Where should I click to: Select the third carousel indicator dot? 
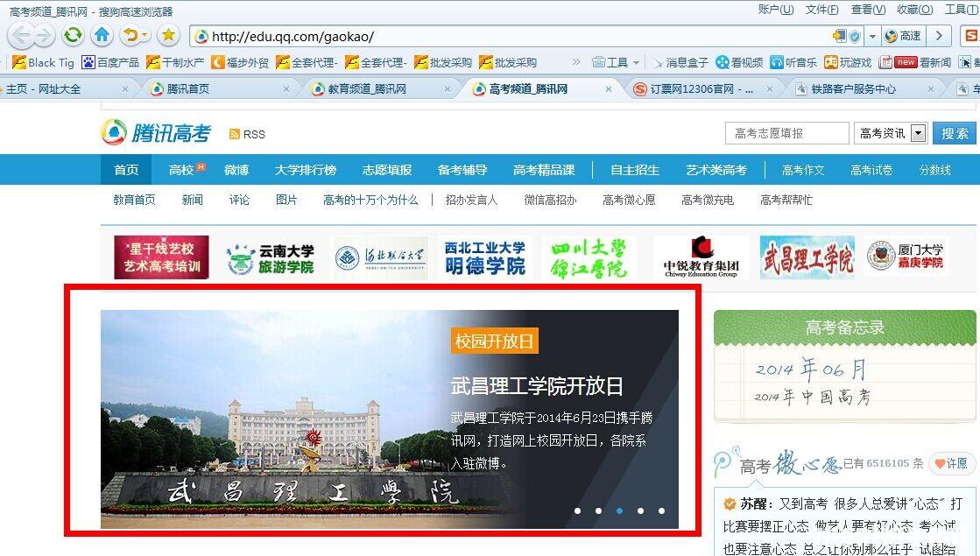tap(619, 510)
